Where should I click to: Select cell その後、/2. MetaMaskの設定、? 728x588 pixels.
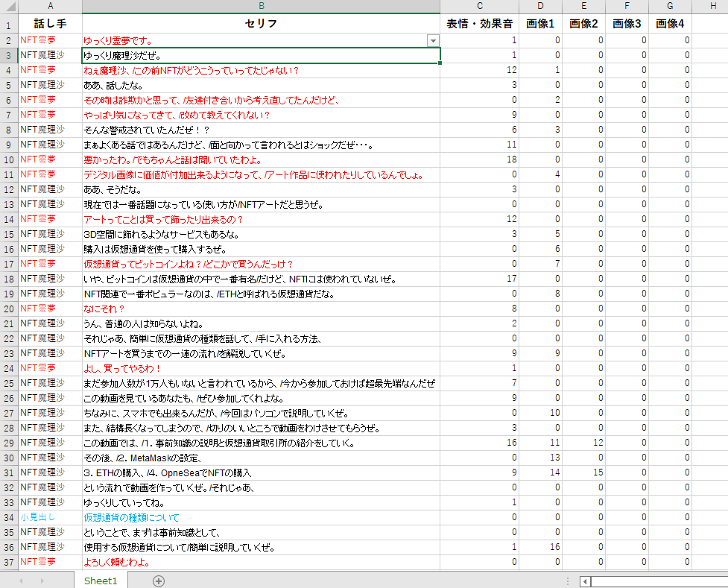[262, 458]
